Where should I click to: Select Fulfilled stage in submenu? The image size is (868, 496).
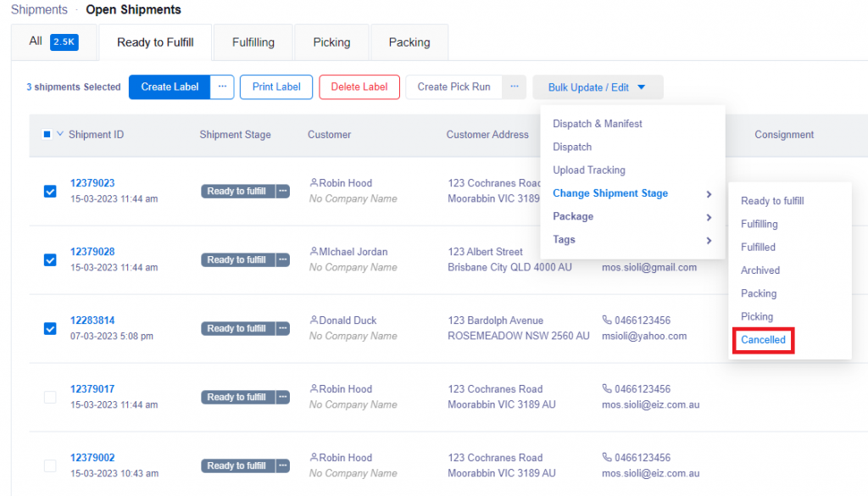(x=758, y=248)
